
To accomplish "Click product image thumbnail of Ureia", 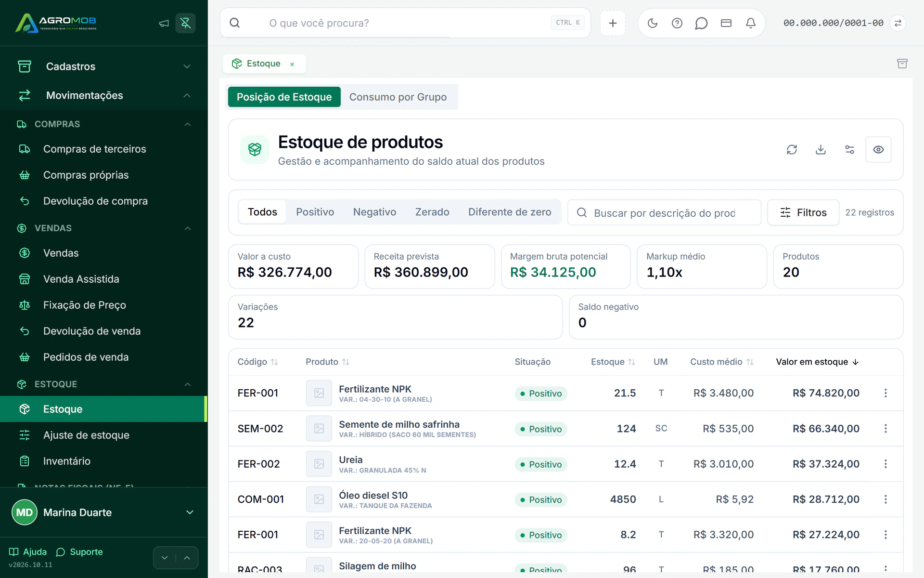I will (319, 464).
